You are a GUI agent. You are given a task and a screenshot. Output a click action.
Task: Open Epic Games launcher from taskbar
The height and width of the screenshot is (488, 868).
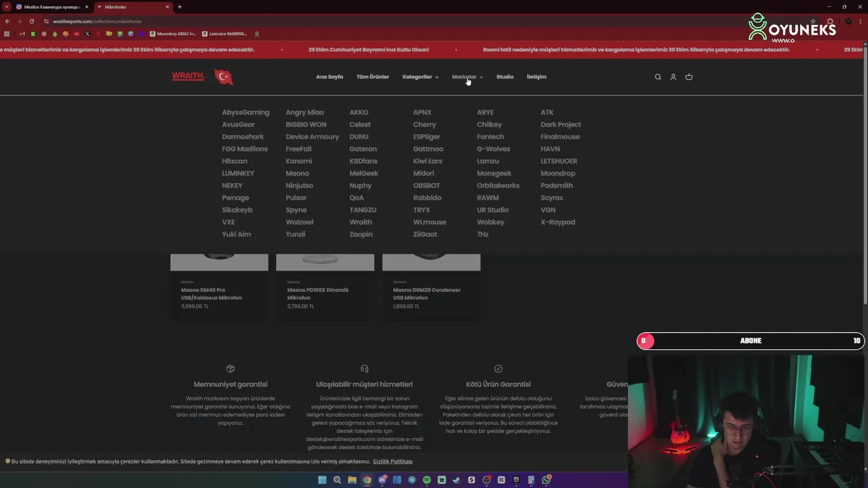pos(516,480)
